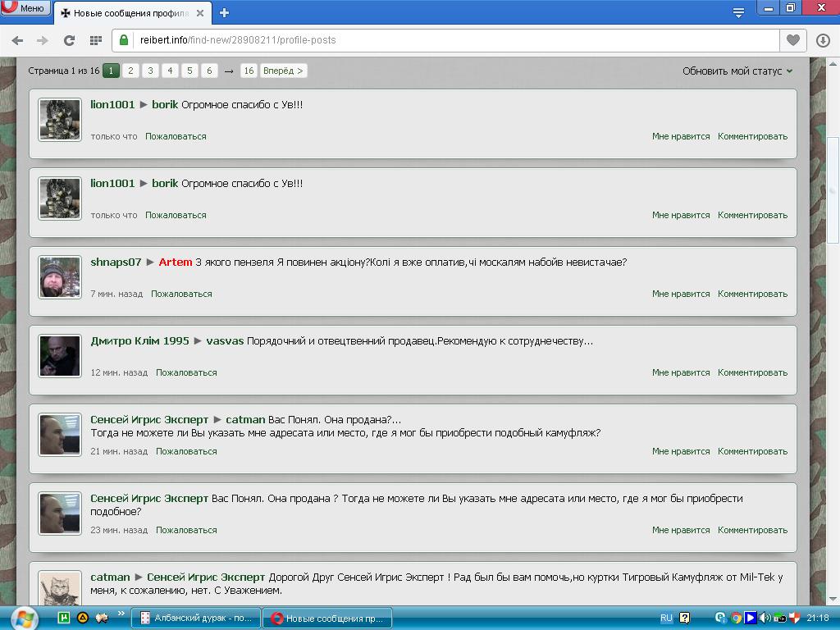The image size is (840, 630).
Task: Click the 12 мин. назад timestamp
Action: pos(119,372)
